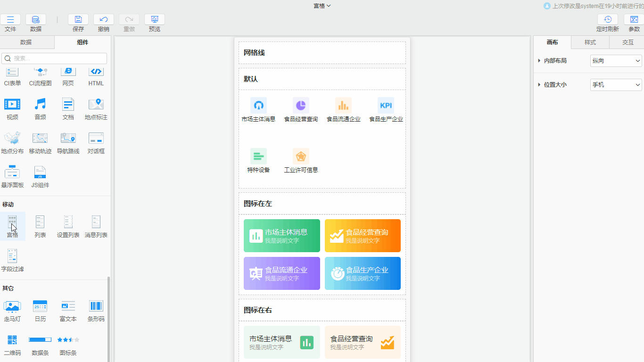
Task: Open the 交互 tab
Action: click(628, 42)
